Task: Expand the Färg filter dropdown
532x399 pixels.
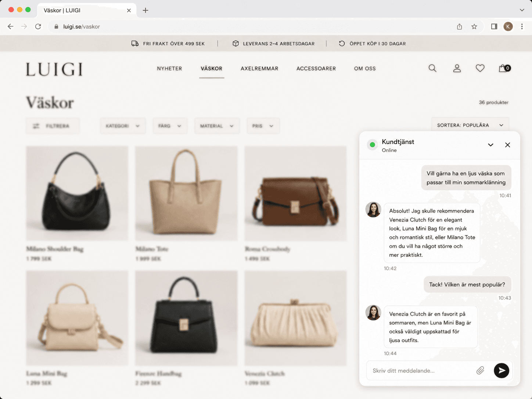Action: click(170, 126)
